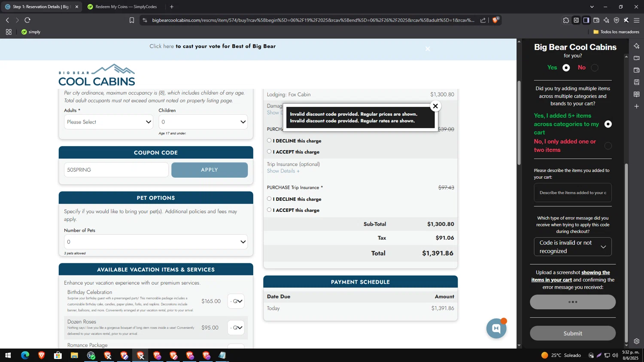Open error message type dropdown
Viewport: 644px width, 362px height.
click(x=573, y=247)
